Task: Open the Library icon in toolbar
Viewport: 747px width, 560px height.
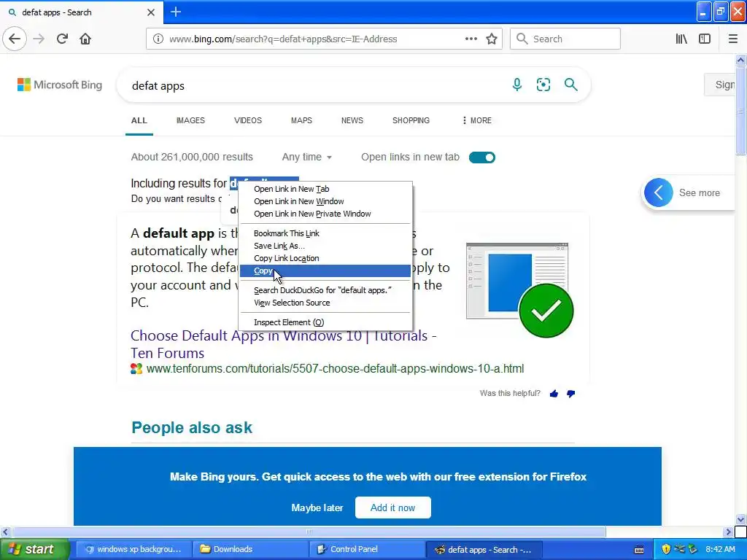Action: (681, 39)
